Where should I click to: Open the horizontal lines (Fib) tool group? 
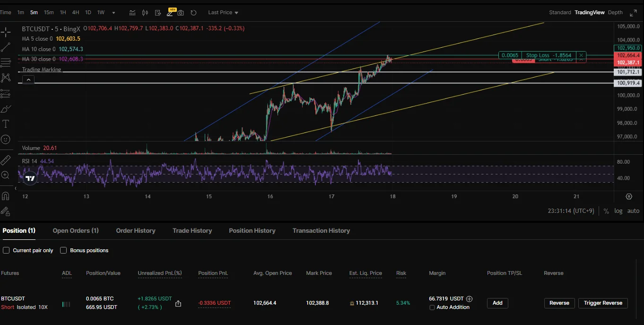pos(6,62)
